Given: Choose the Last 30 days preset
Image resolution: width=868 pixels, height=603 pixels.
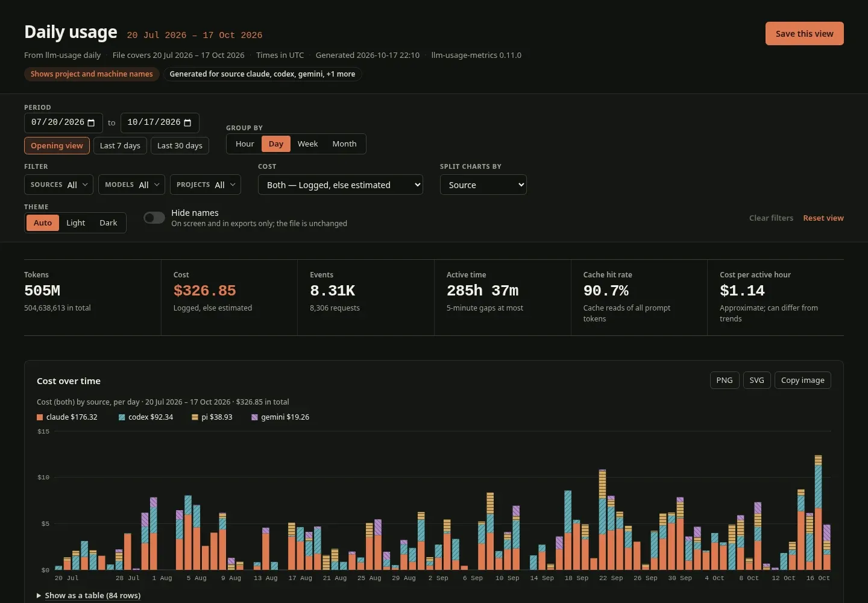Looking at the screenshot, I should 180,145.
